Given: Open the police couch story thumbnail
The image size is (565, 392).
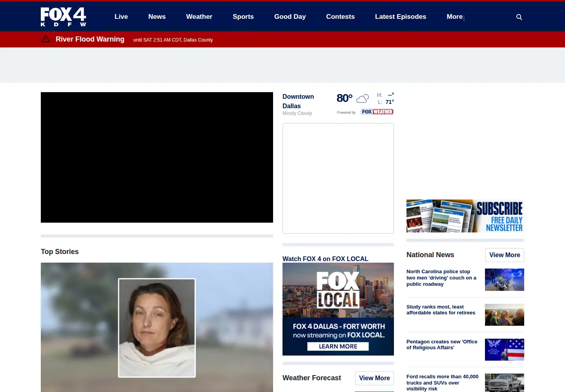Looking at the screenshot, I should 505,279.
